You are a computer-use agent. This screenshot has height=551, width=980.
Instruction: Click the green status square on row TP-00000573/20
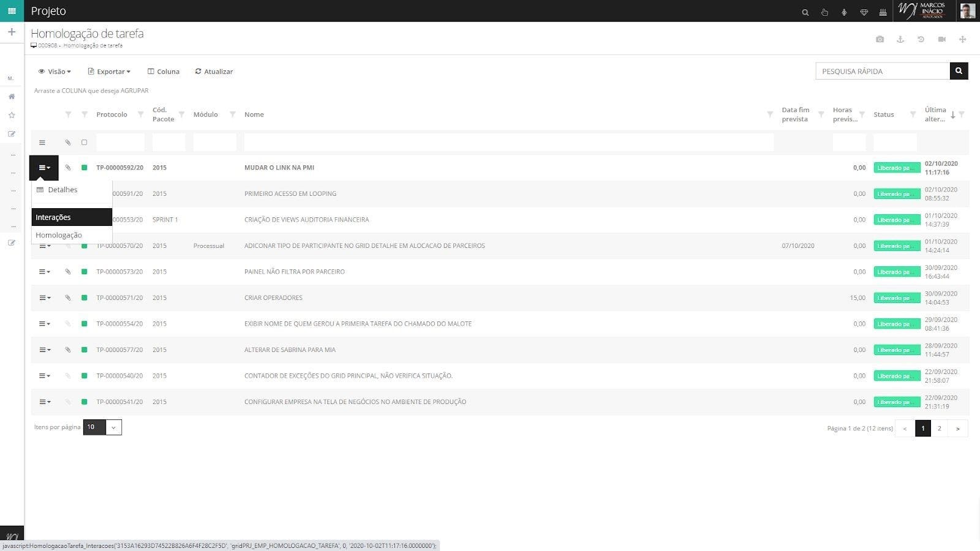[85, 272]
